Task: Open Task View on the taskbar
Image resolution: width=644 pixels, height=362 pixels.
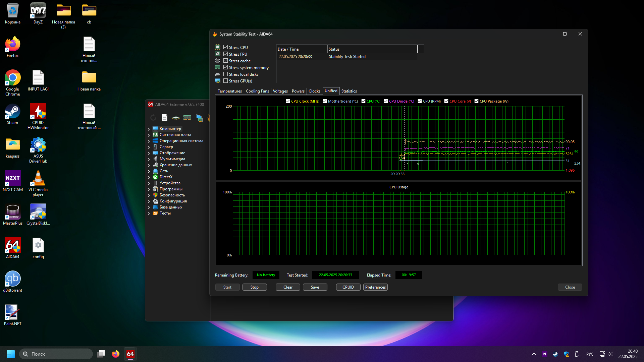Action: 101,354
